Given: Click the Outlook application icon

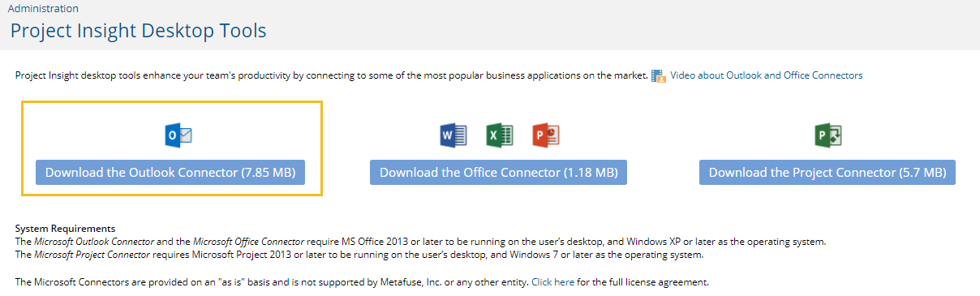Looking at the screenshot, I should [x=178, y=135].
